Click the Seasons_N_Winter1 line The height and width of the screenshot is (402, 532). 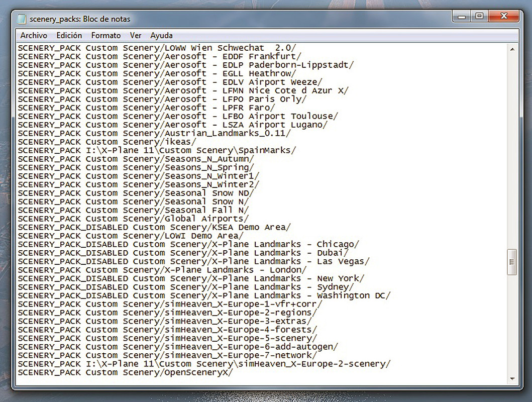point(139,176)
